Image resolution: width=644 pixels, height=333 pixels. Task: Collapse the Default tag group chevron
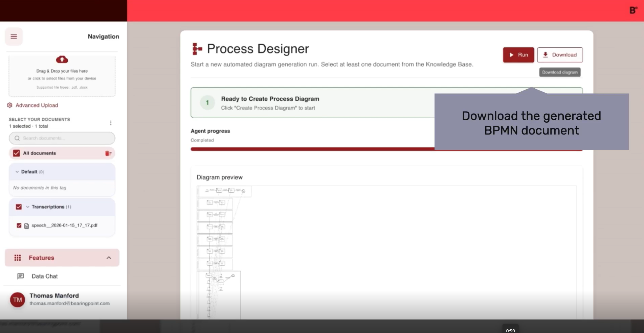point(17,172)
